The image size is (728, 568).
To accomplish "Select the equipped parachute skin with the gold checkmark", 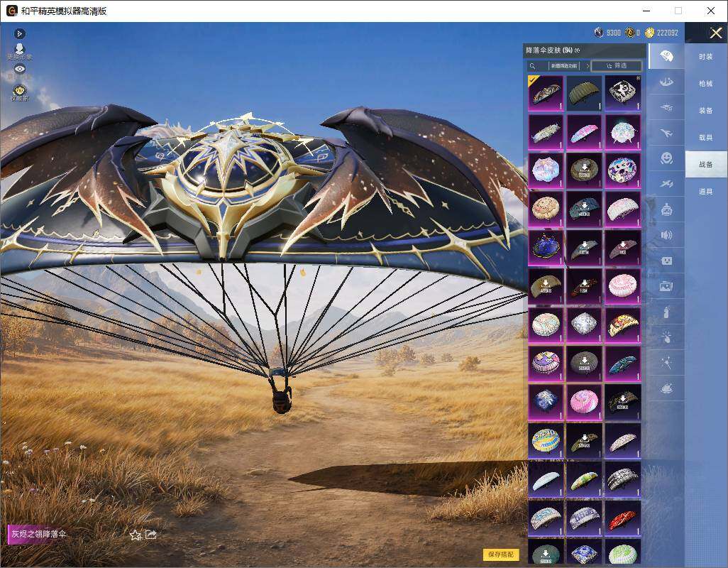I will click(546, 93).
